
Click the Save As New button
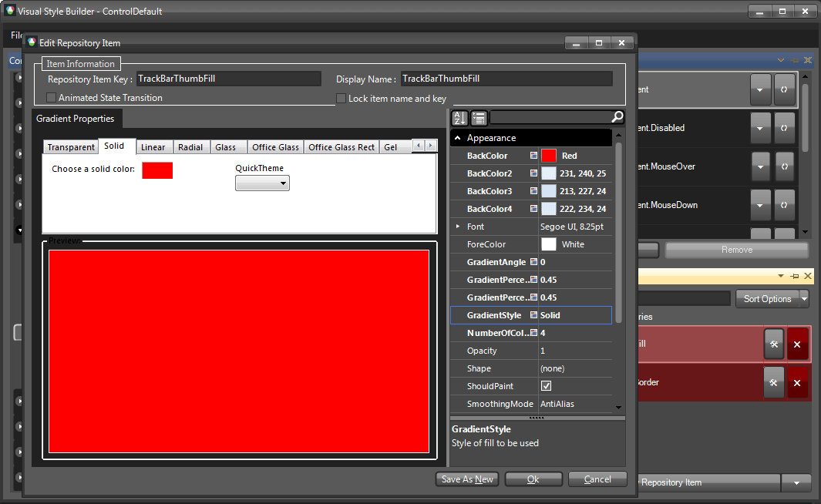[466, 479]
